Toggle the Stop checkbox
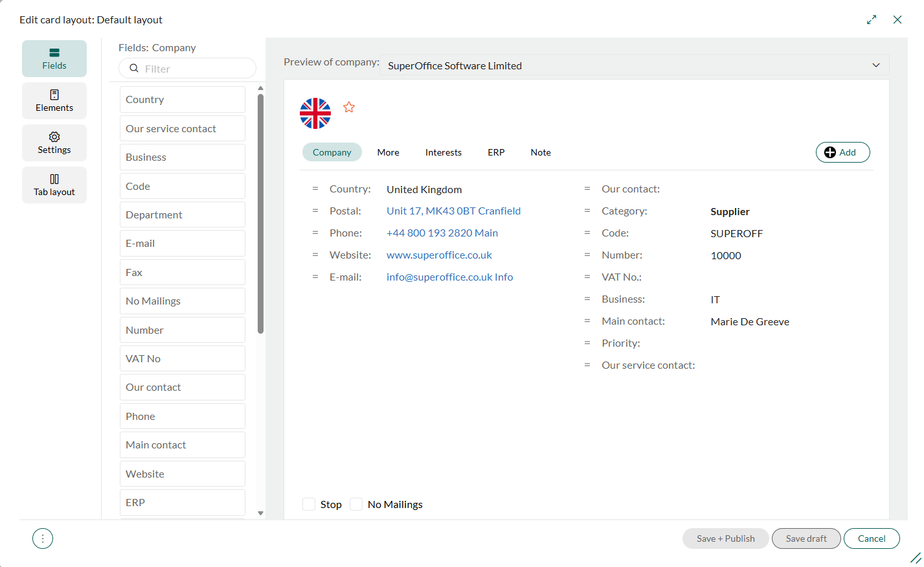The width and height of the screenshot is (924, 567). 309,504
